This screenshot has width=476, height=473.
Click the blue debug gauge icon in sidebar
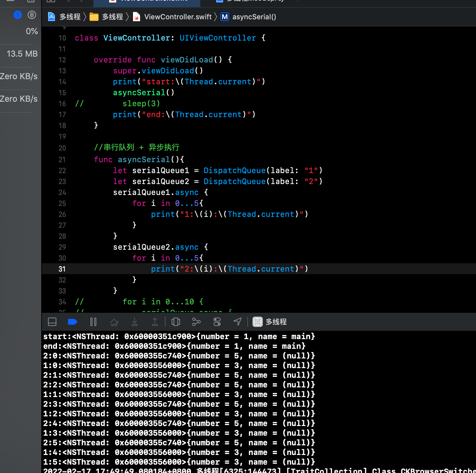[x=18, y=15]
